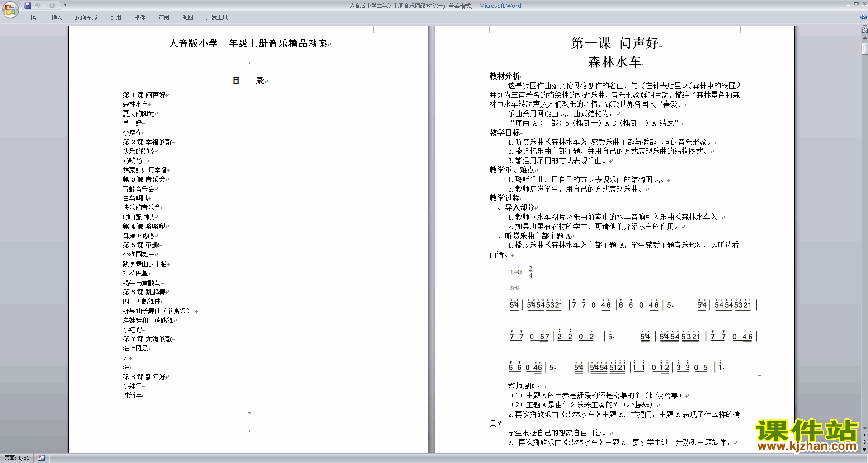
Task: Click the 蜗牛与黄鹂鸟 contents line
Action: click(x=142, y=283)
